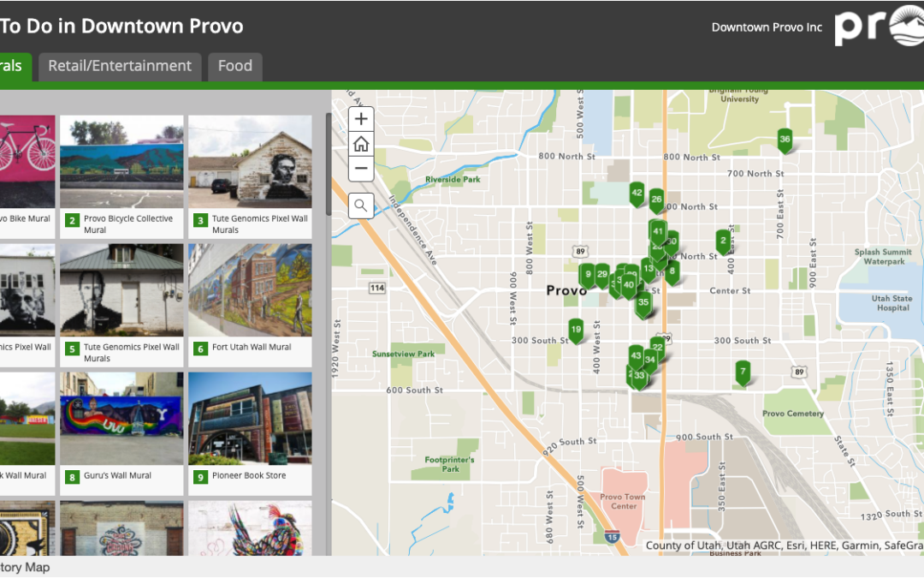
Task: Open the map search tool
Action: point(361,206)
